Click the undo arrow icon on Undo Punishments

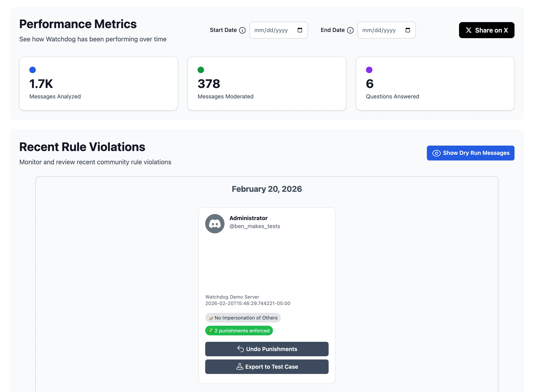point(241,349)
